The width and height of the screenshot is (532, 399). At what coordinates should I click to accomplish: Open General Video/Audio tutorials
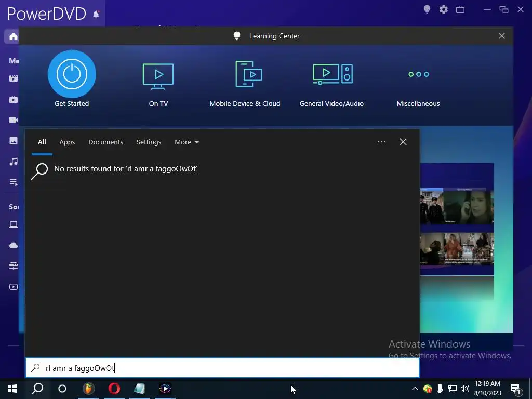pyautogui.click(x=332, y=74)
